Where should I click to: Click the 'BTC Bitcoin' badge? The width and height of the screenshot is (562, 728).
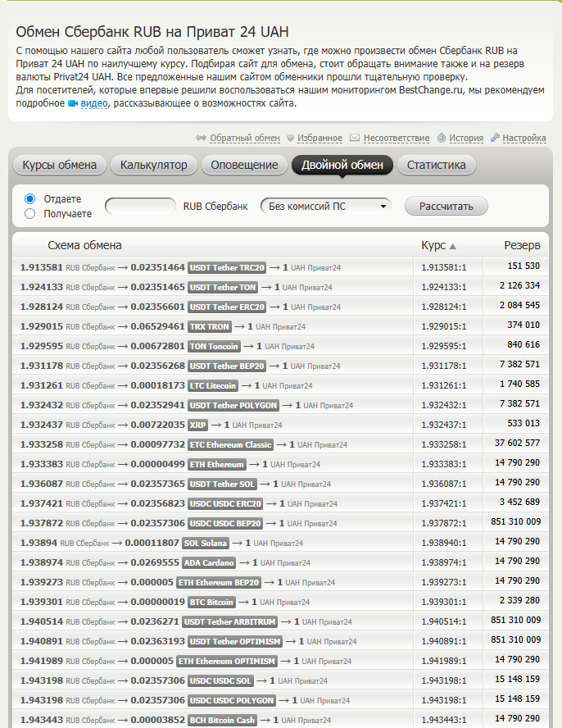(x=211, y=602)
